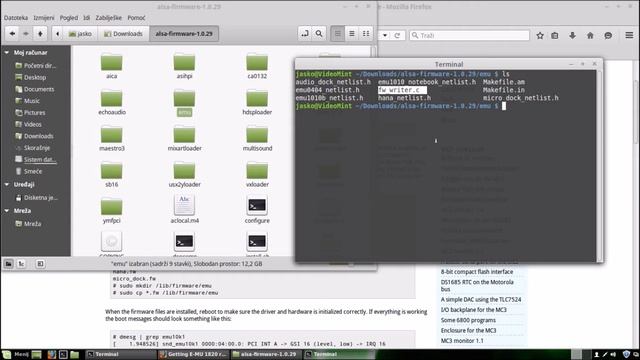Open the maestro3 folder

111,138
